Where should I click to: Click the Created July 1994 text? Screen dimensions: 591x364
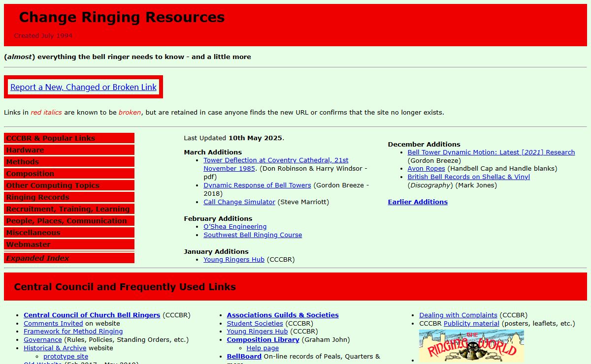click(x=43, y=35)
